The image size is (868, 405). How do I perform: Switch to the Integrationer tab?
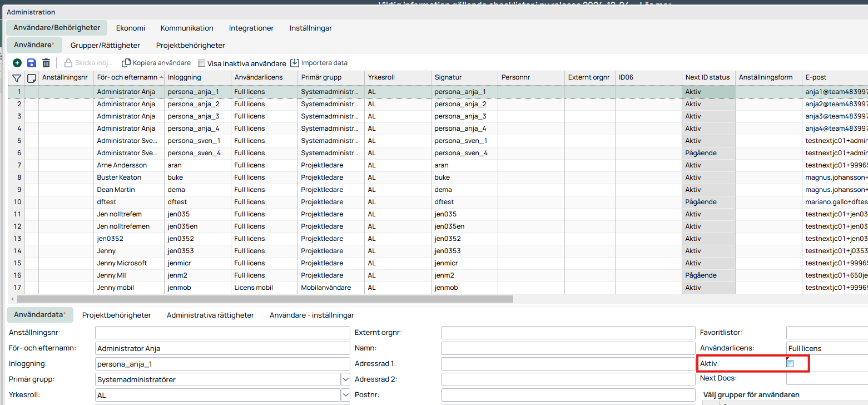[x=251, y=28]
